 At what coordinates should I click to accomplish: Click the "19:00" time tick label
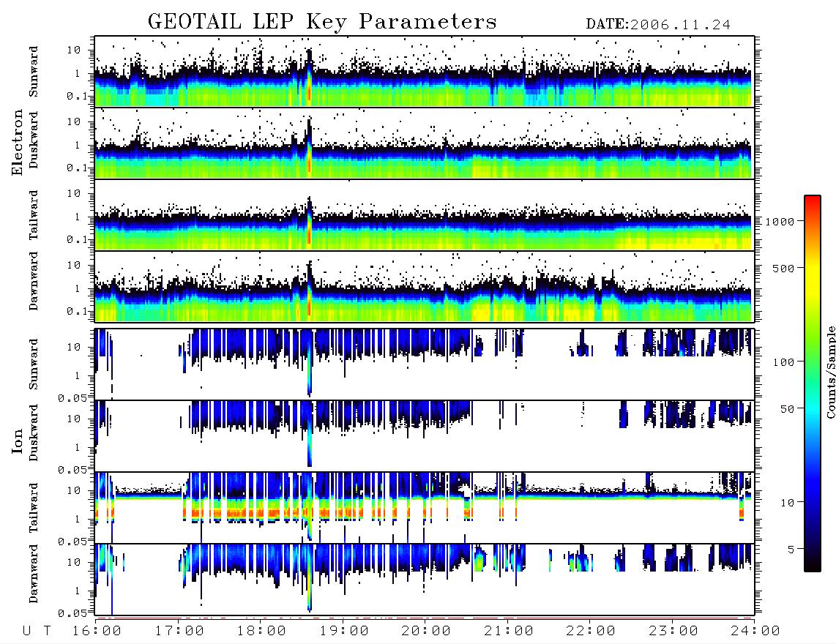coord(344,631)
